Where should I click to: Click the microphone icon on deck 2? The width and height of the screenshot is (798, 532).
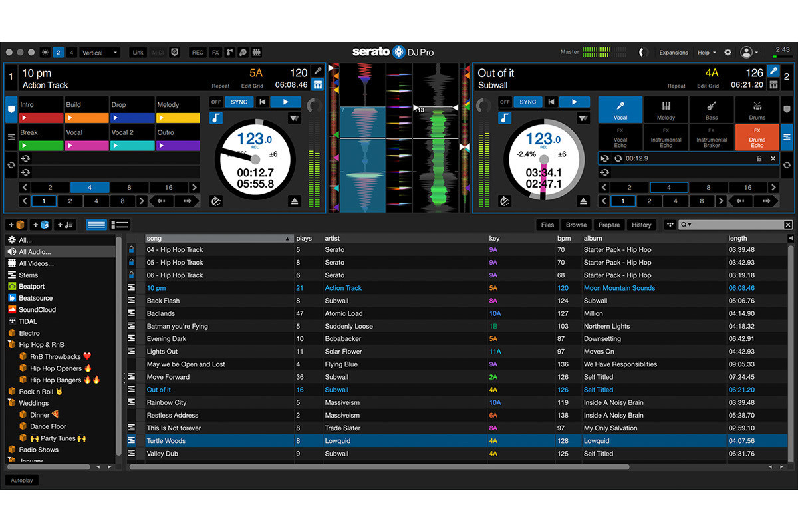pyautogui.click(x=773, y=71)
